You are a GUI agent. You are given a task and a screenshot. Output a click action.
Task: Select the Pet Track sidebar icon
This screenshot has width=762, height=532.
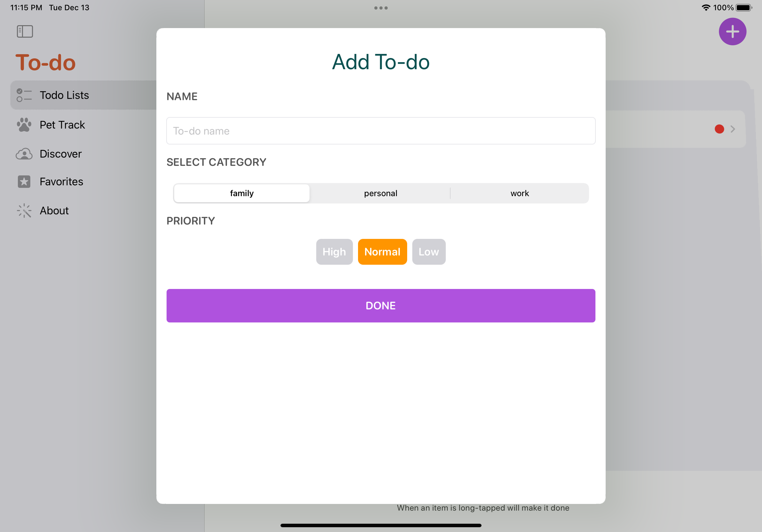[x=23, y=124]
